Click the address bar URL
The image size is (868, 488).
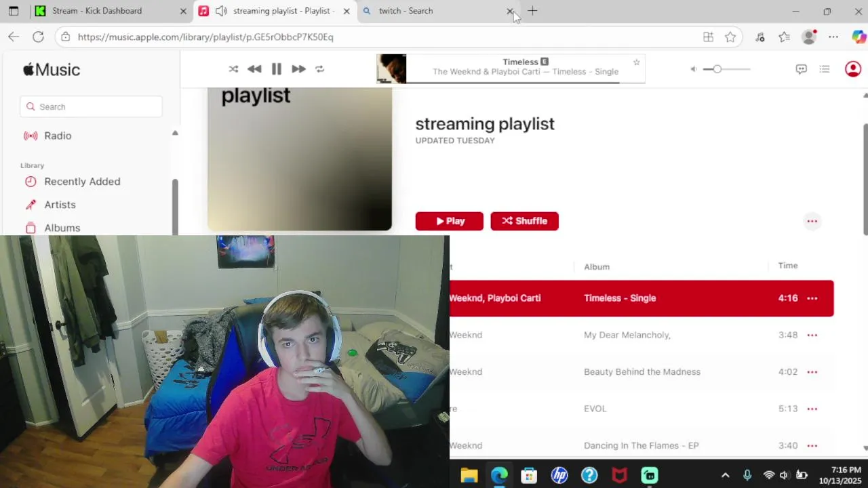point(205,37)
